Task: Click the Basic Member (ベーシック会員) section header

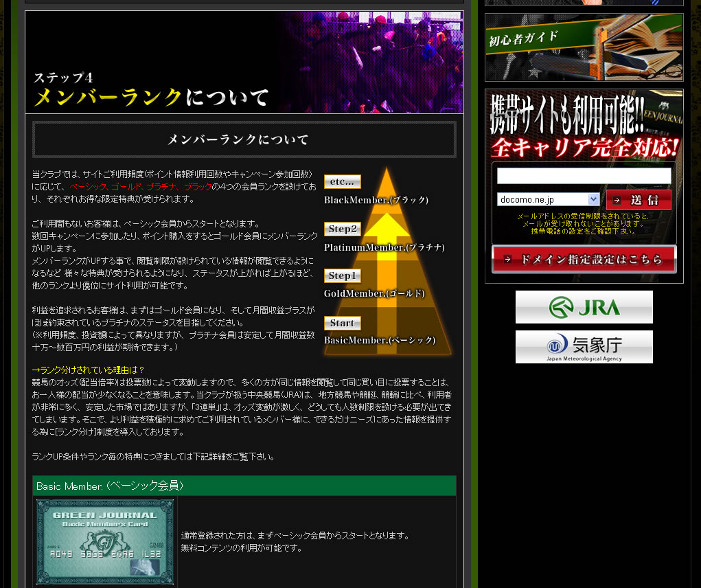Action: pos(244,486)
